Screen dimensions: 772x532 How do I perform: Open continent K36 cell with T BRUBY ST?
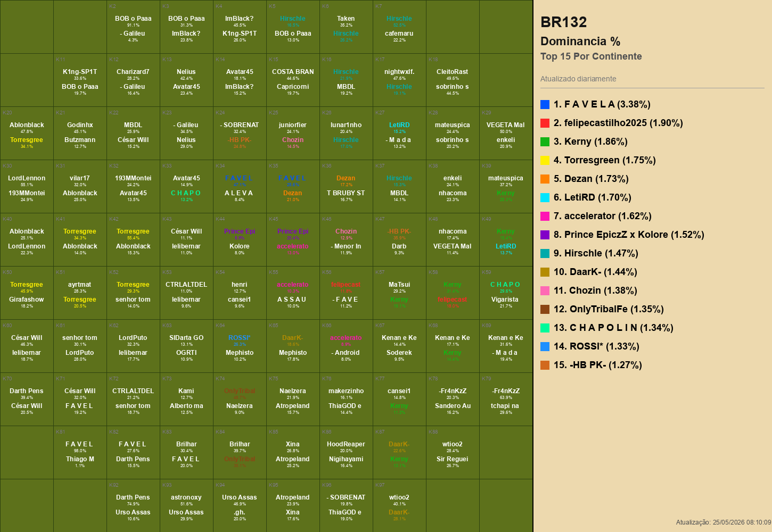[346, 186]
